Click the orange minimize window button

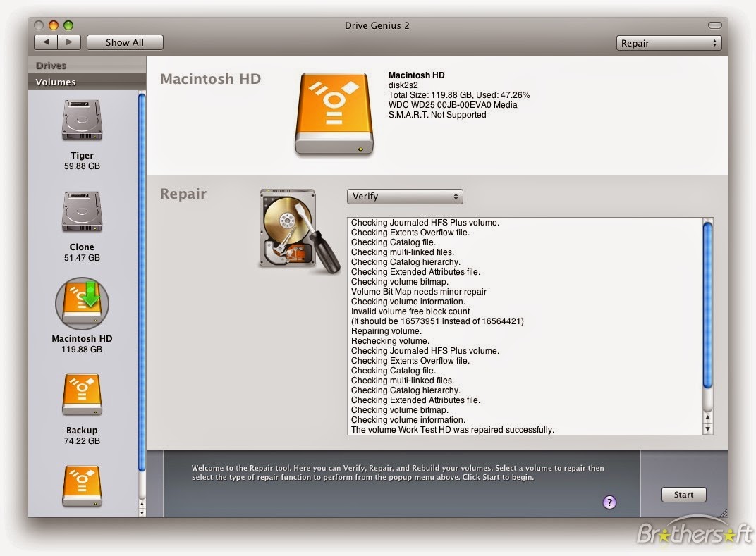tap(54, 25)
